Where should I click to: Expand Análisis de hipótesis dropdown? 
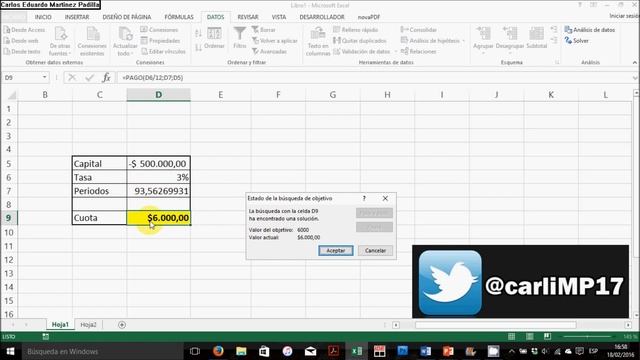coord(464,41)
